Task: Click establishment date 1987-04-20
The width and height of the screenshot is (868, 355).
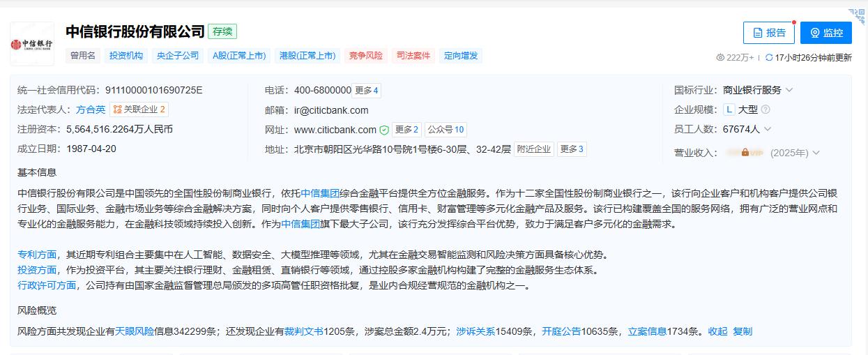Action: [91, 149]
